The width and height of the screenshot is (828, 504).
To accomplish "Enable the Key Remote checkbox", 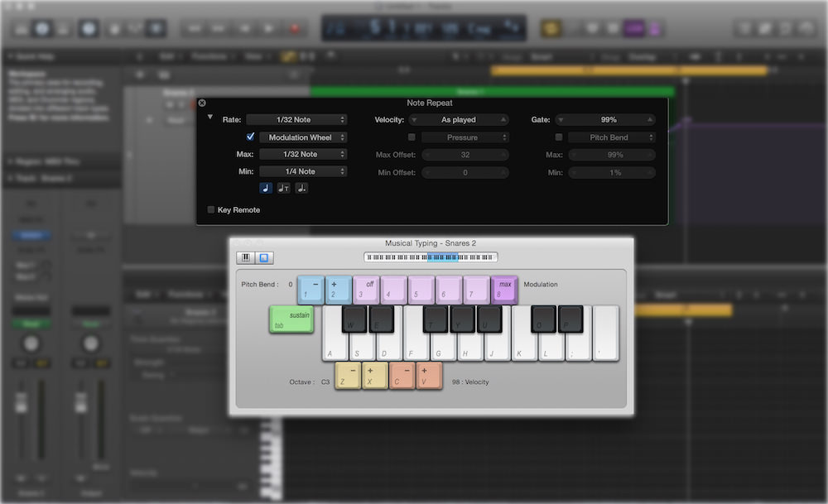I will click(210, 209).
